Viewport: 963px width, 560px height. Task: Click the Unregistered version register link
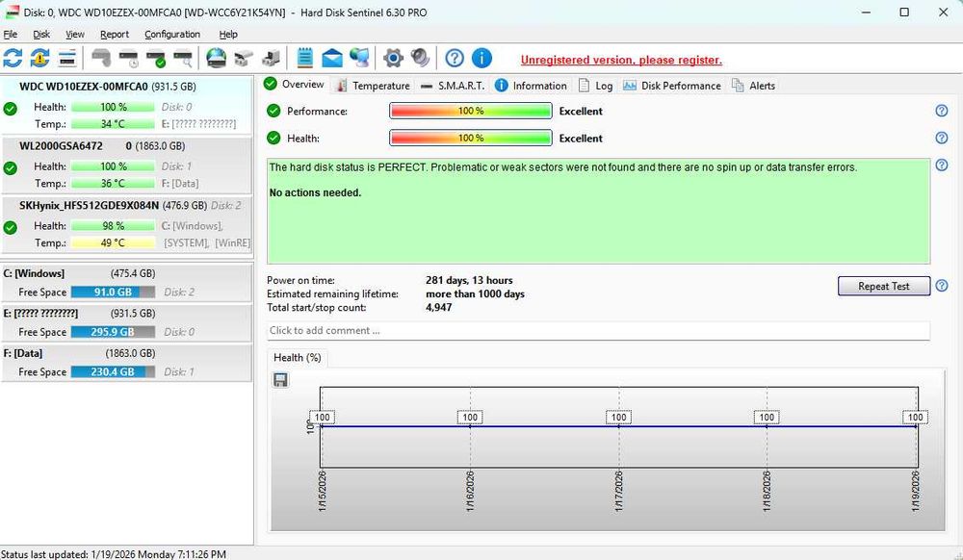coord(621,60)
